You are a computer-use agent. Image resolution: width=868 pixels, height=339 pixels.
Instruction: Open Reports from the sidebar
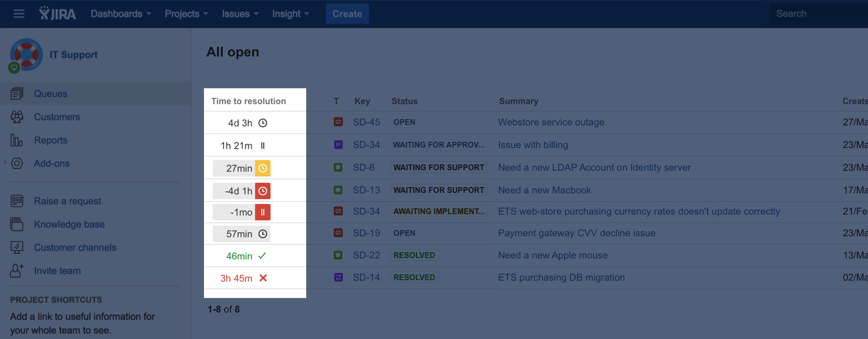pos(51,140)
